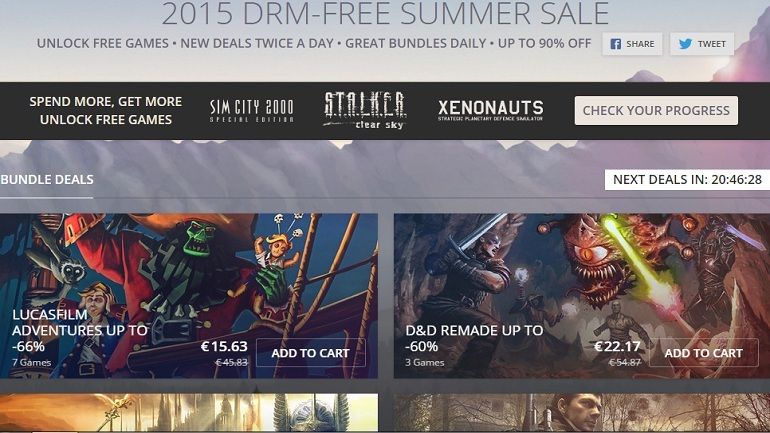Viewport: 770px width, 433px height.
Task: Click the D&D Remade up to -60% title
Action: click(x=474, y=338)
